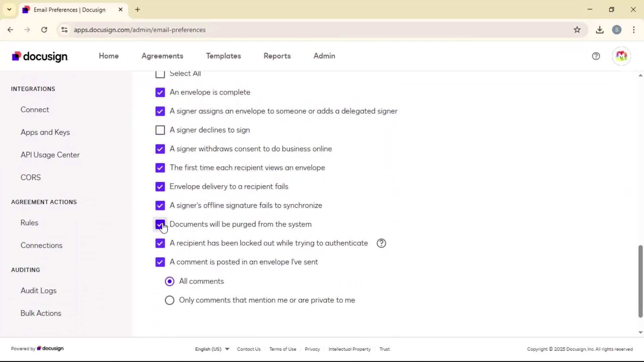This screenshot has width=644, height=362.
Task: Reload the page
Action: coord(44,30)
